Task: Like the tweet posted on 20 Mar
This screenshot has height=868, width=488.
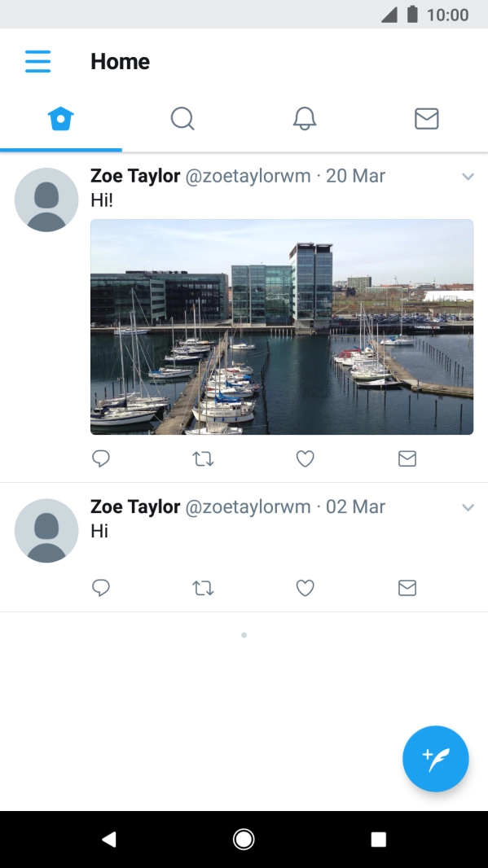Action: pos(305,458)
